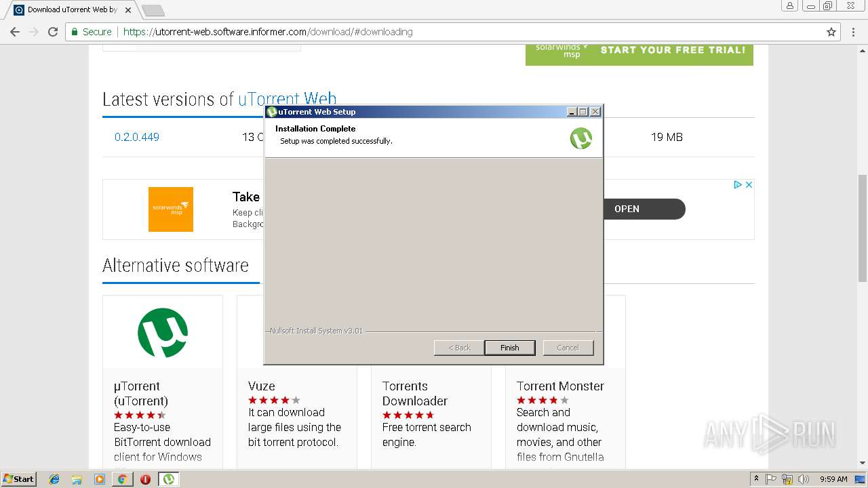This screenshot has height=488, width=868.
Task: Open a new tab with the new-tab button
Action: (153, 10)
